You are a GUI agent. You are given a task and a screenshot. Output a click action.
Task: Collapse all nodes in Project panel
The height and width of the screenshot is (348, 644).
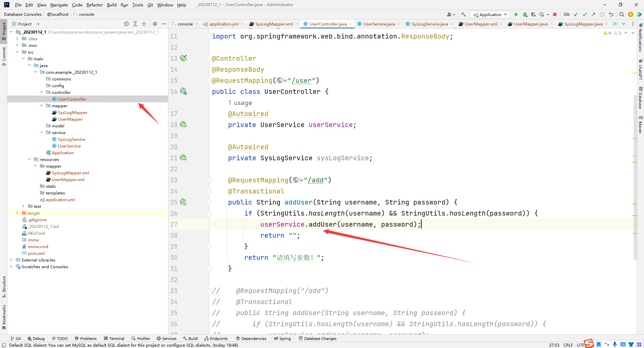point(144,24)
